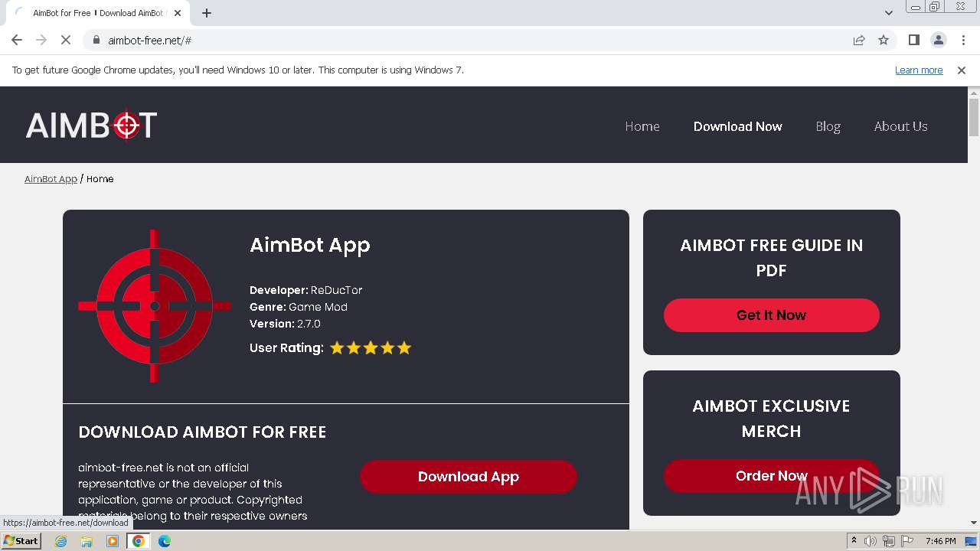Open the Chrome profile avatar
The image size is (980, 551).
tap(938, 40)
